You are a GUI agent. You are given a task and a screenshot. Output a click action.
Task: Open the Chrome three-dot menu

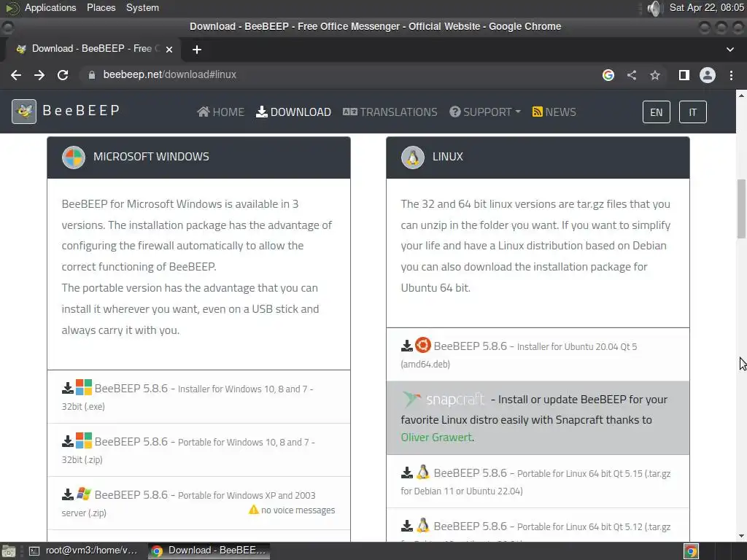click(x=731, y=75)
